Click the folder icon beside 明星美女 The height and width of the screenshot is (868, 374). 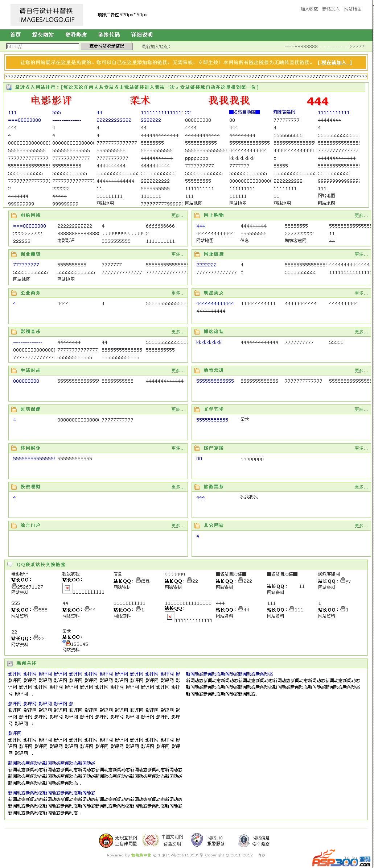tap(197, 293)
